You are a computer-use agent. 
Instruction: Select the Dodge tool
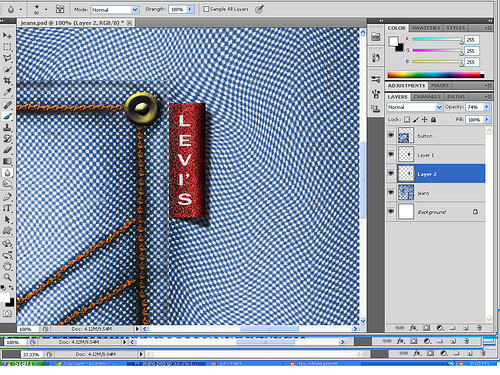tap(7, 184)
